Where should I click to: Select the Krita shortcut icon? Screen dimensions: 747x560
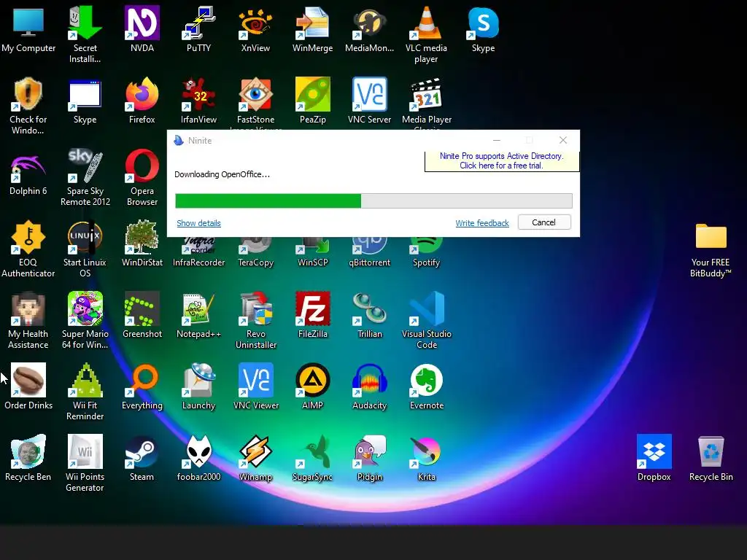click(426, 451)
